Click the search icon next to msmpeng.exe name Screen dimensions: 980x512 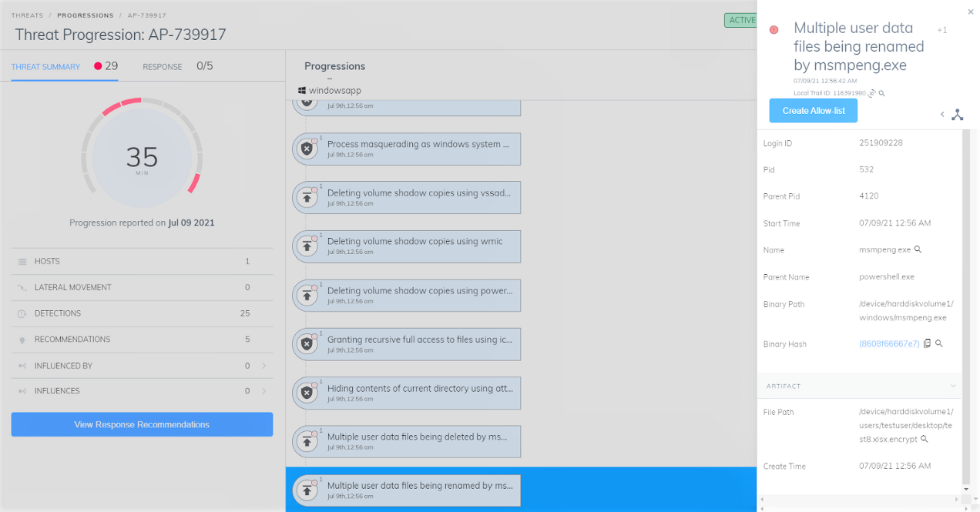[918, 249]
